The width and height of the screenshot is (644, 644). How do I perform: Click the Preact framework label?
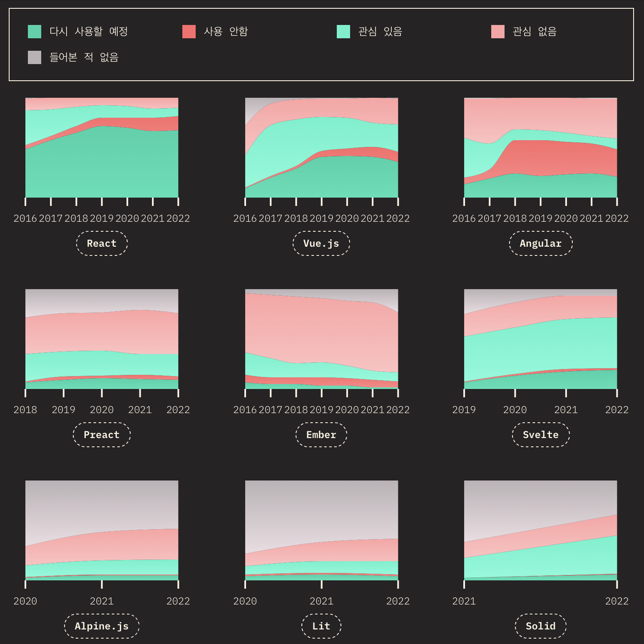tap(102, 435)
